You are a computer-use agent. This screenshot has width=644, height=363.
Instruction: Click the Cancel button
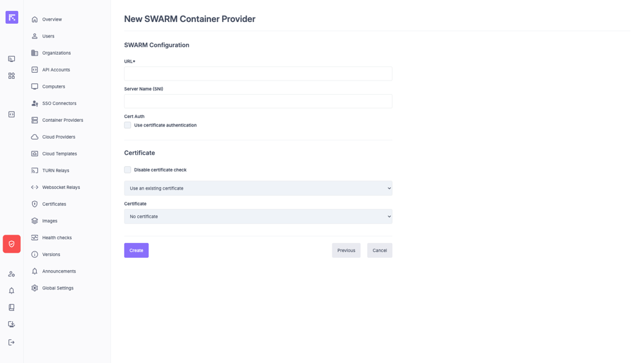[379, 250]
